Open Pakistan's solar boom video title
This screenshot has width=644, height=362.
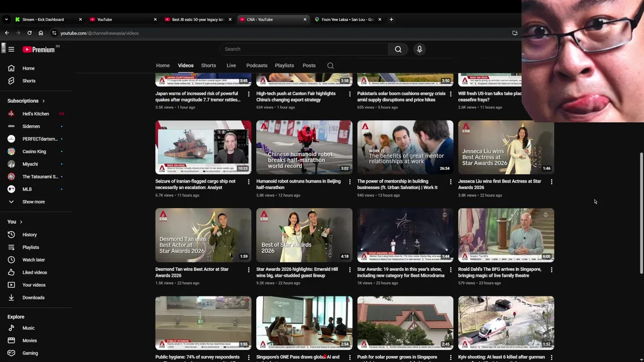(x=401, y=97)
